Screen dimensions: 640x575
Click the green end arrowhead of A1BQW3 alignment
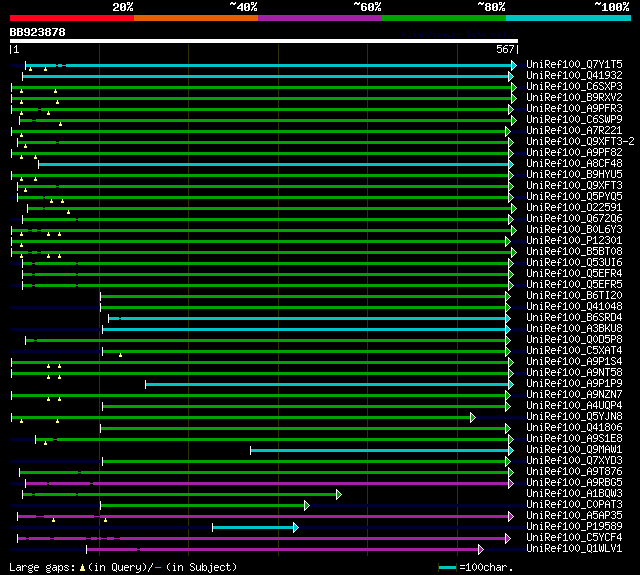339,495
